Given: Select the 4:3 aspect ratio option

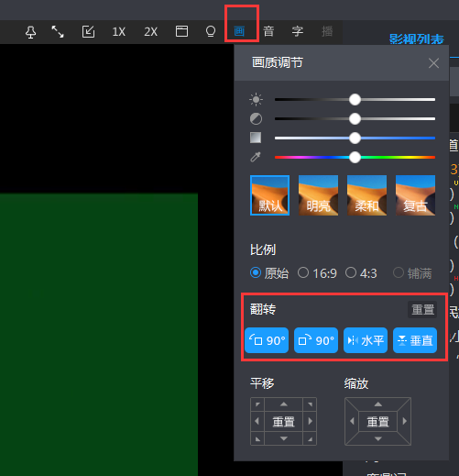Looking at the screenshot, I should [x=361, y=273].
